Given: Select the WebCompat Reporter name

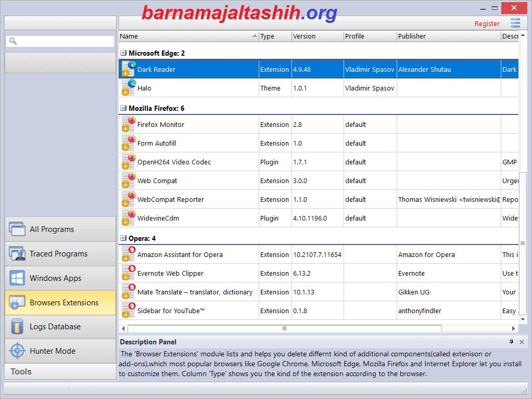Looking at the screenshot, I should click(x=171, y=199).
